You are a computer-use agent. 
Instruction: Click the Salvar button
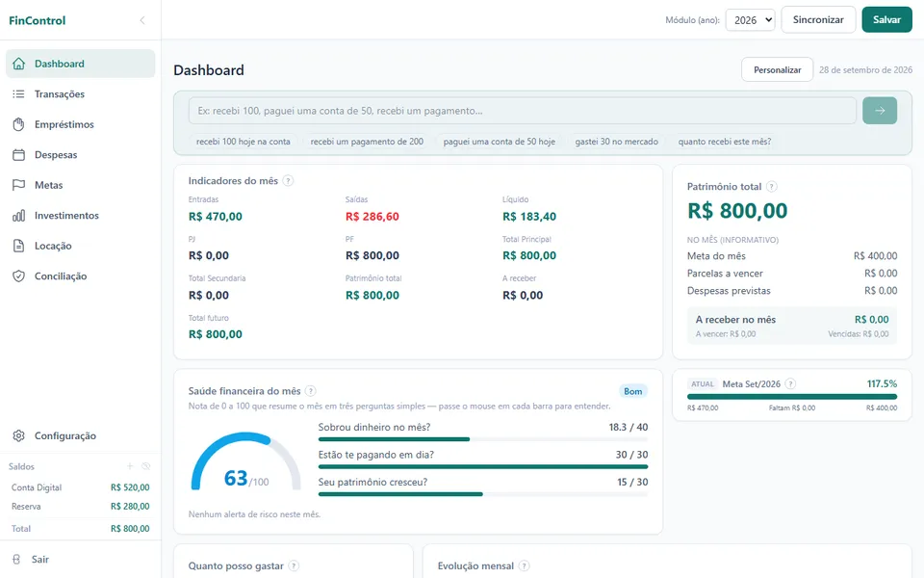pyautogui.click(x=886, y=19)
